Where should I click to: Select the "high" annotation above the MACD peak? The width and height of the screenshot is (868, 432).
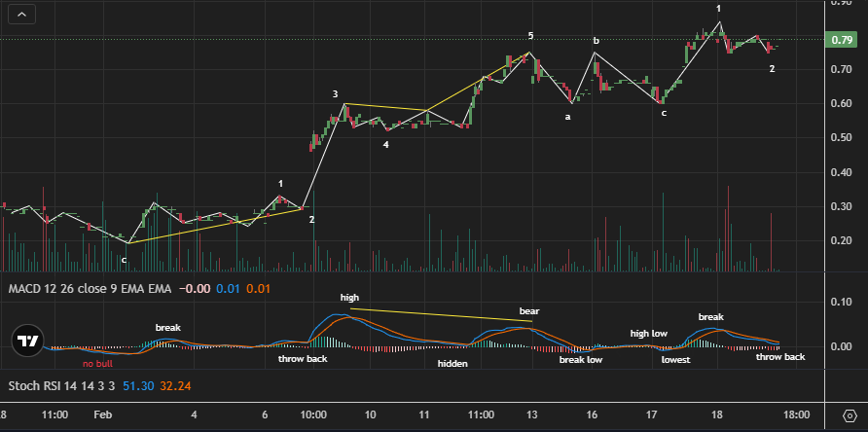pyautogui.click(x=350, y=298)
